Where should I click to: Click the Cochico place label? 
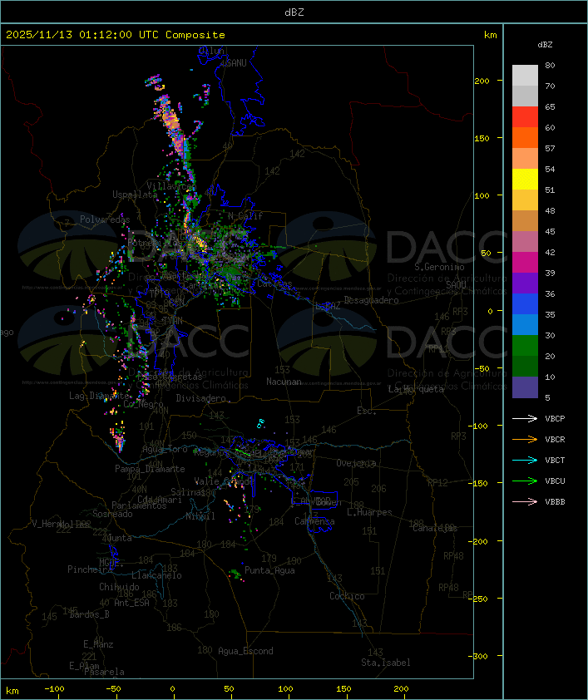pyautogui.click(x=347, y=596)
